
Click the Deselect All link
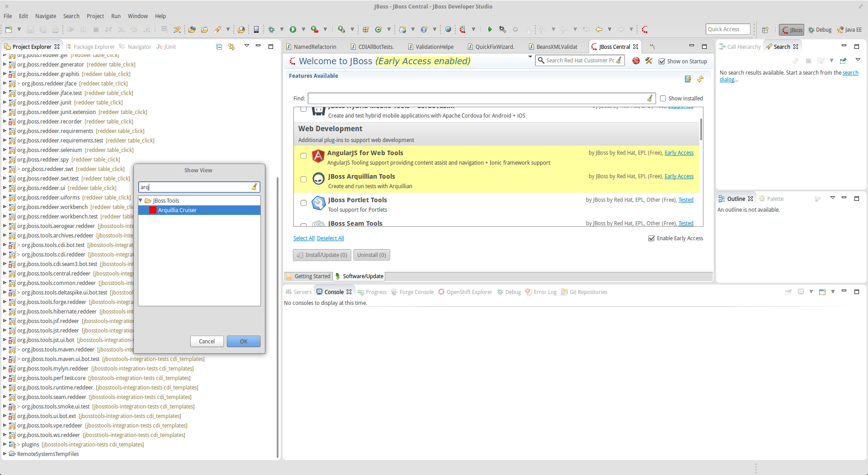pos(330,238)
